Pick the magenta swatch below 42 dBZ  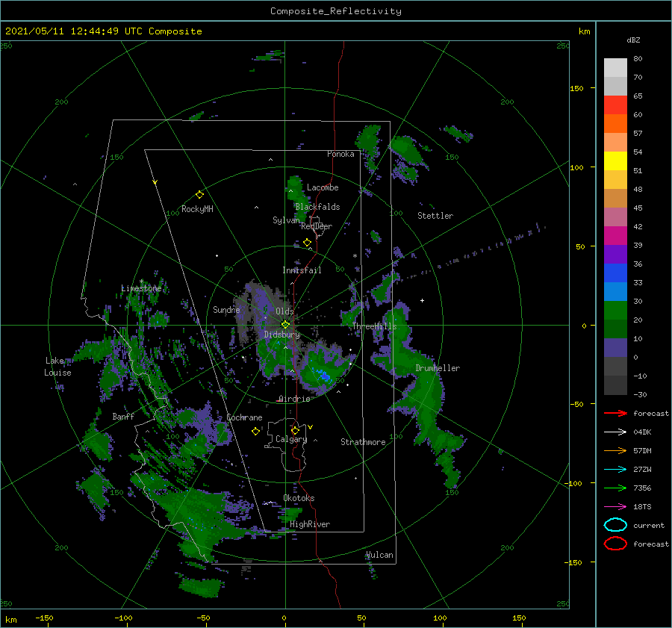point(615,235)
